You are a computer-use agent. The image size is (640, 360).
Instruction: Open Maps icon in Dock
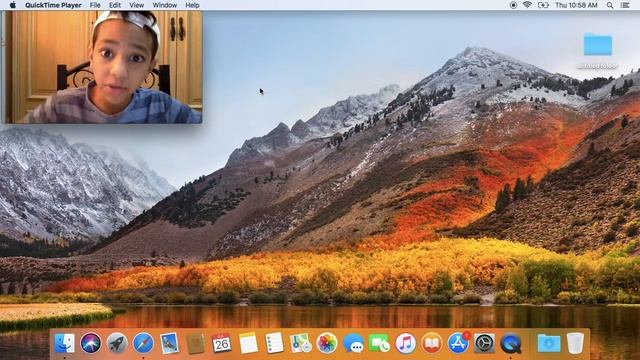pyautogui.click(x=300, y=343)
